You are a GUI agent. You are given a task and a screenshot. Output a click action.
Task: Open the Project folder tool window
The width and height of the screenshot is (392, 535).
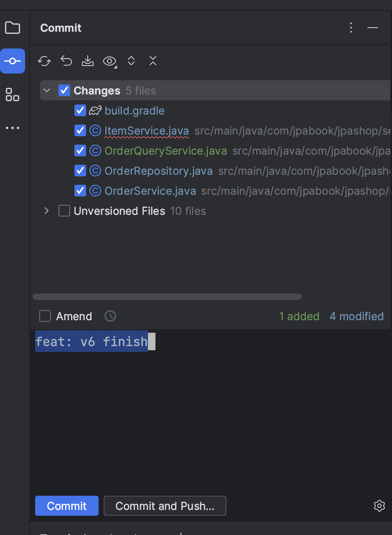[13, 28]
